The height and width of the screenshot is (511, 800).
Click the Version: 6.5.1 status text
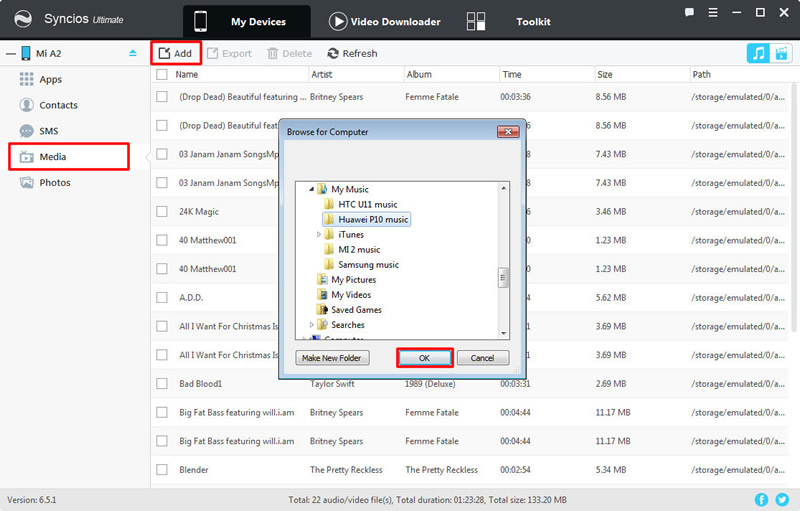(32, 500)
